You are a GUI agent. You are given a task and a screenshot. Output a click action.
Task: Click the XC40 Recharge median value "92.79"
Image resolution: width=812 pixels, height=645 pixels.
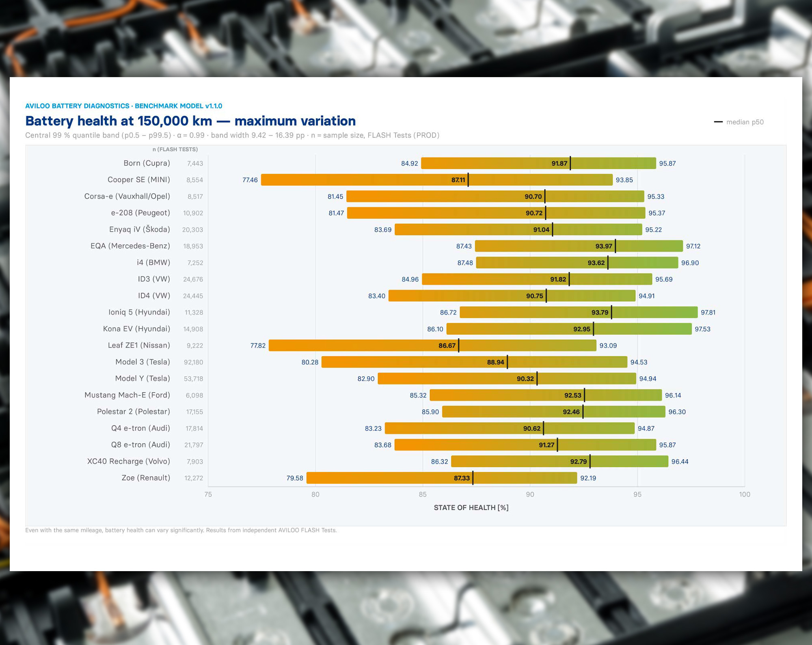click(579, 462)
